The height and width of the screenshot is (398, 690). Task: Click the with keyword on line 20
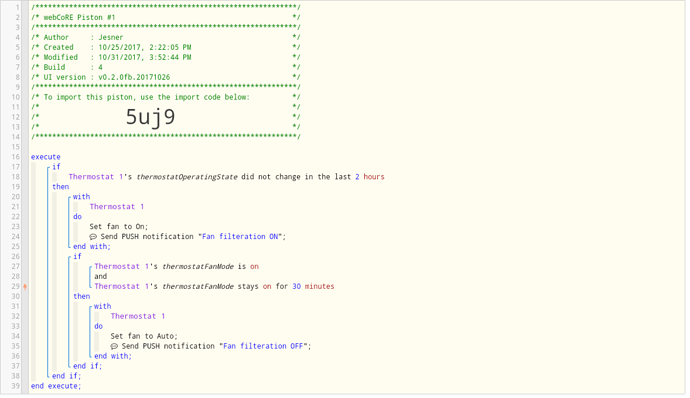[81, 197]
